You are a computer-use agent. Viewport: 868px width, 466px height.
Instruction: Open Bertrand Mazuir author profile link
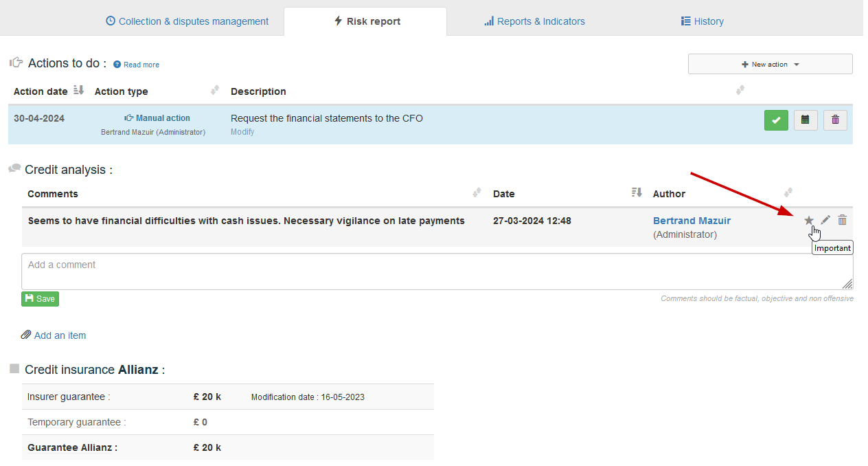click(x=692, y=221)
